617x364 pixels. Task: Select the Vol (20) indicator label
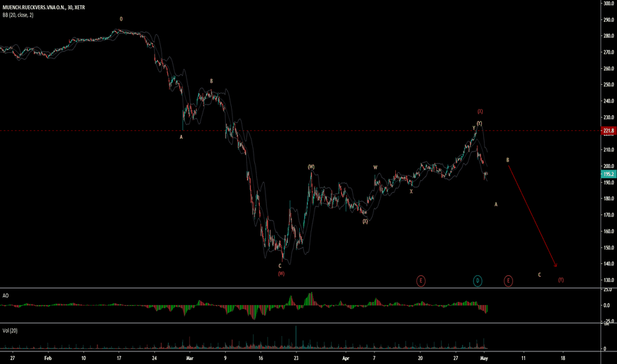click(10, 330)
